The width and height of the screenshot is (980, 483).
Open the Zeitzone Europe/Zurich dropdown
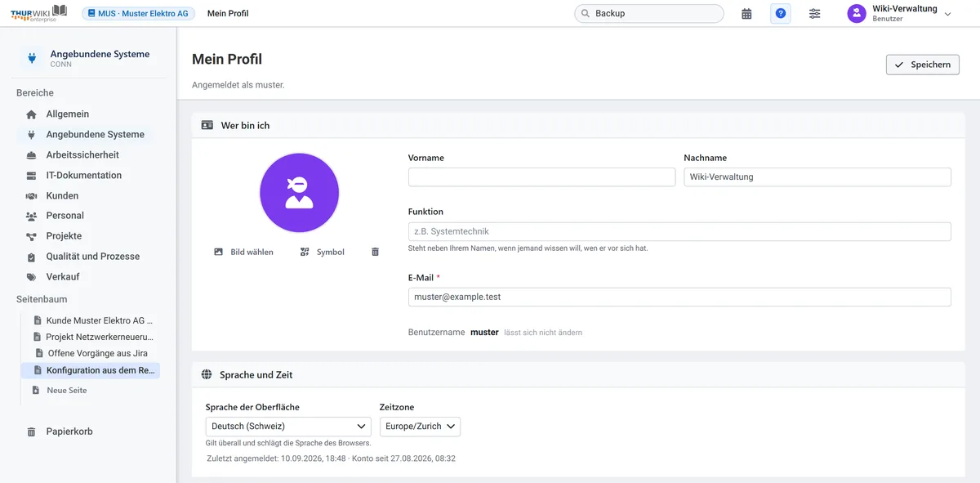click(420, 427)
